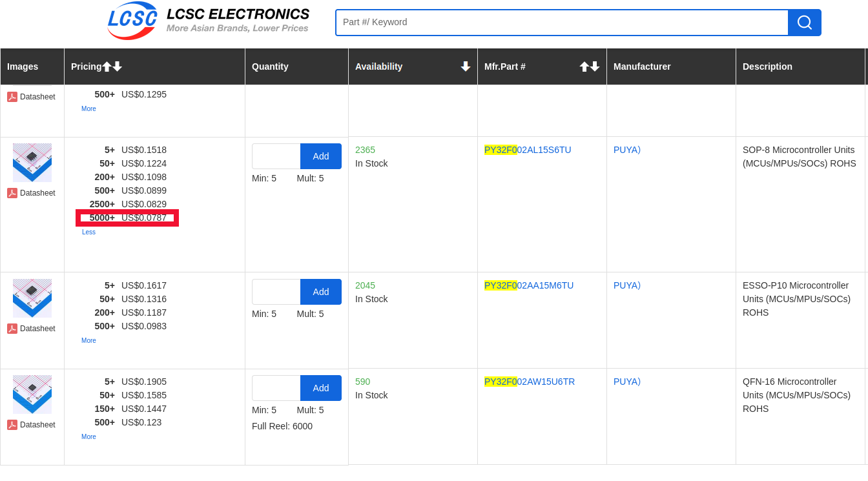Click availability count 2045
This screenshot has height=481, width=868.
click(x=365, y=285)
